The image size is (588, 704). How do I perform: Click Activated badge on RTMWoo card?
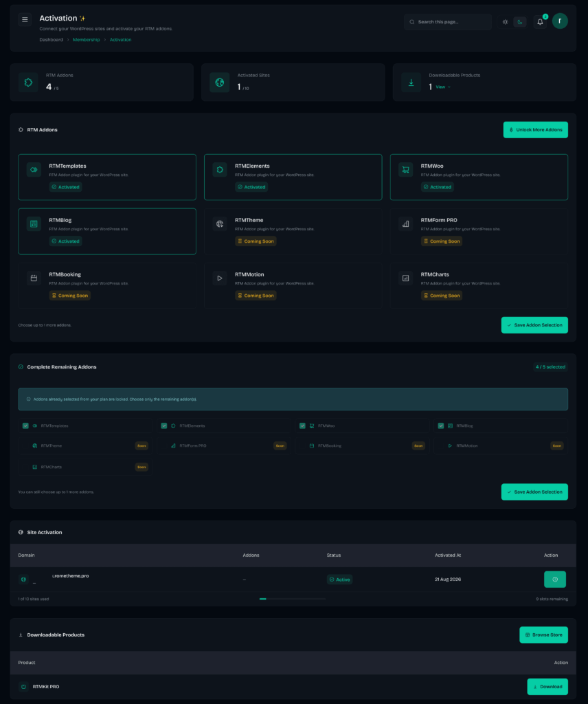coord(438,187)
